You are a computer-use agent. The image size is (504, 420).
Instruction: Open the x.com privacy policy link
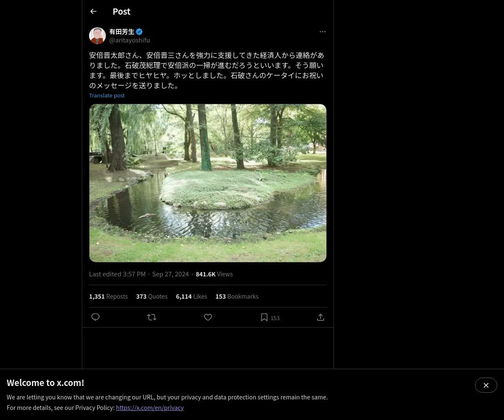(x=150, y=407)
